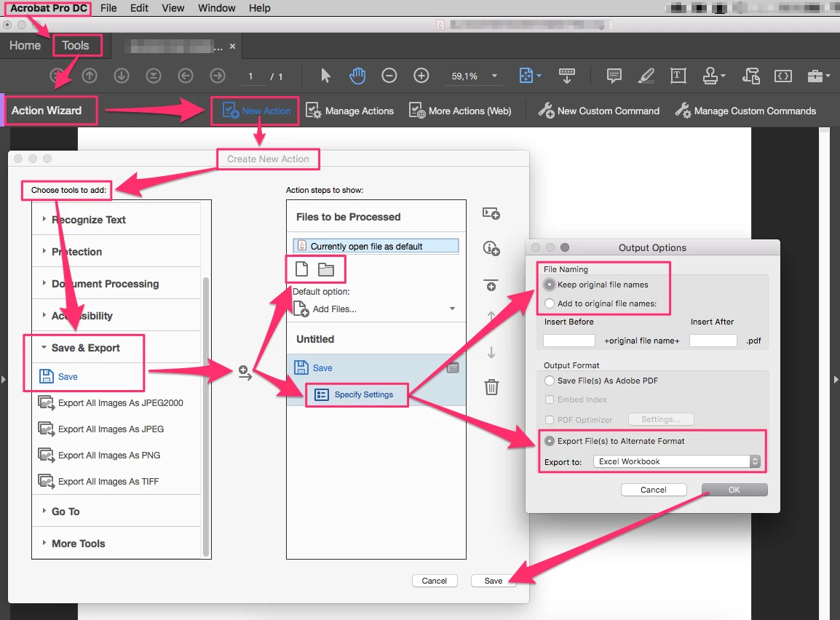The width and height of the screenshot is (840, 620).
Task: Open the File menu
Action: click(x=108, y=8)
